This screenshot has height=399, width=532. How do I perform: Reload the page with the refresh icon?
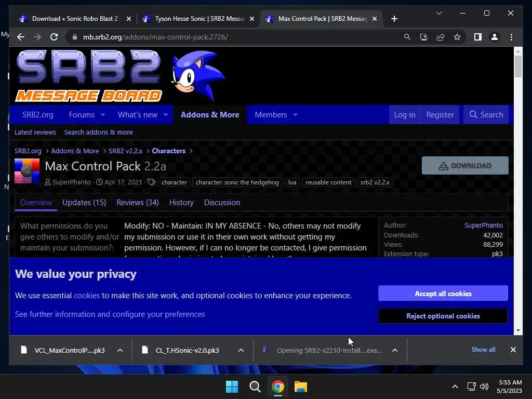click(54, 37)
